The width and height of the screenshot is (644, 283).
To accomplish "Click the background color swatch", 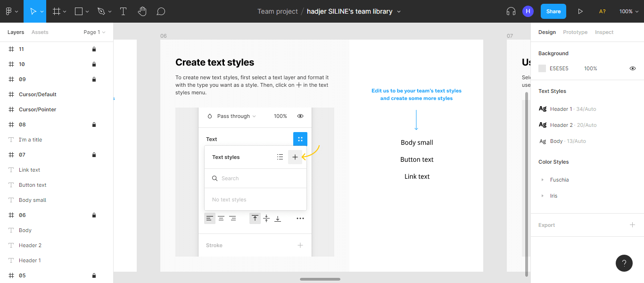I will pos(542,68).
